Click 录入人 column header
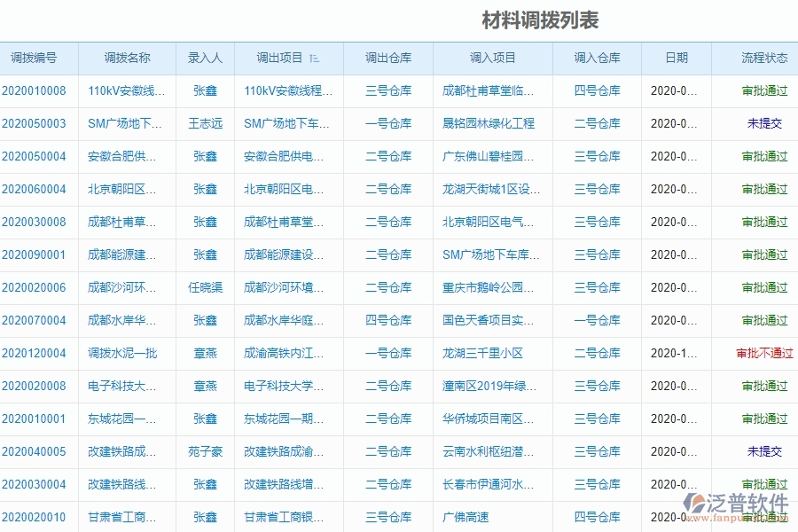 206,58
